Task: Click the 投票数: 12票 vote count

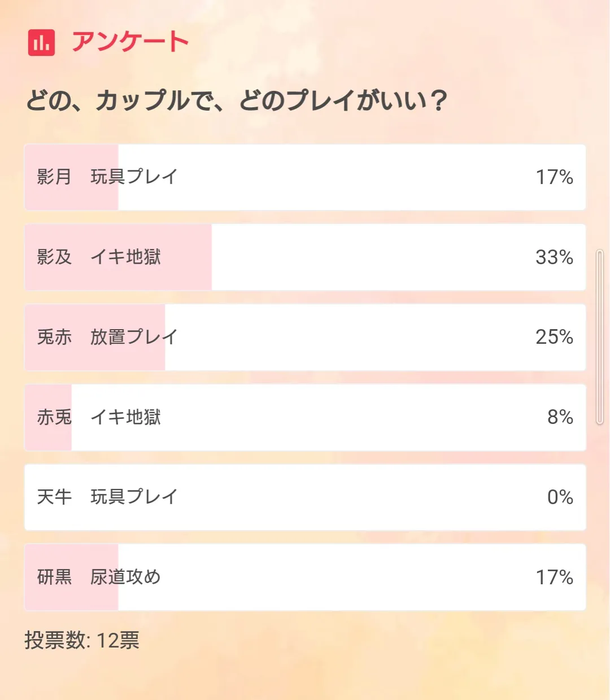Action: [x=82, y=641]
